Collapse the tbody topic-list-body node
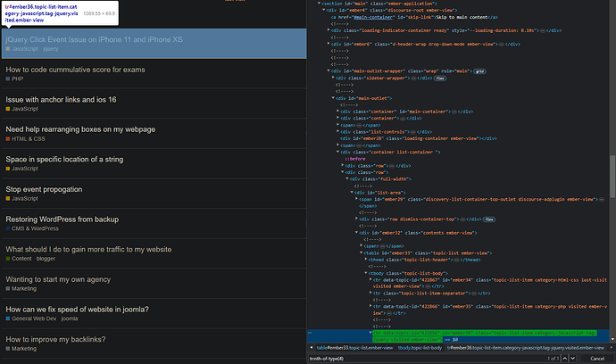Viewport: 616px width, 364px height. pos(366,273)
